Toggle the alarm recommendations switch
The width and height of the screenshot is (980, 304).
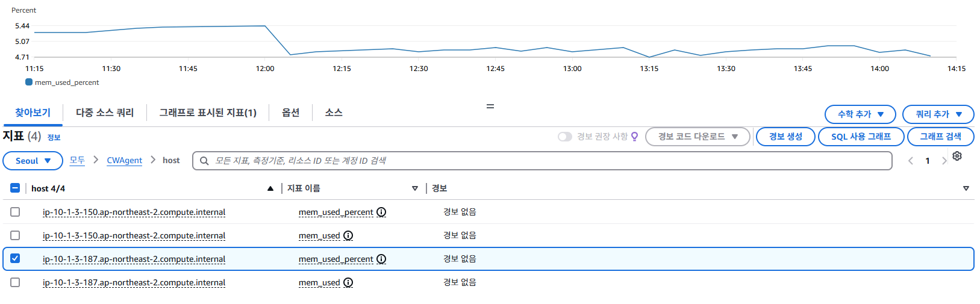tap(564, 137)
